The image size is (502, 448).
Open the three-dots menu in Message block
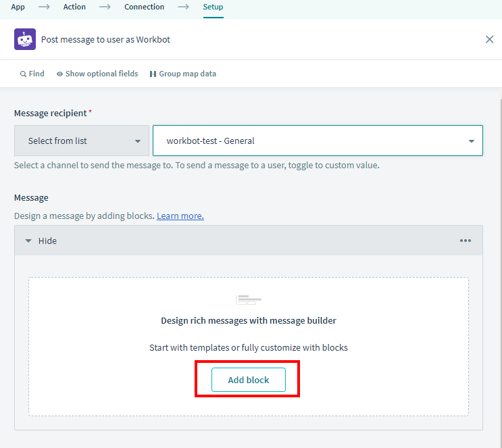pyautogui.click(x=466, y=241)
